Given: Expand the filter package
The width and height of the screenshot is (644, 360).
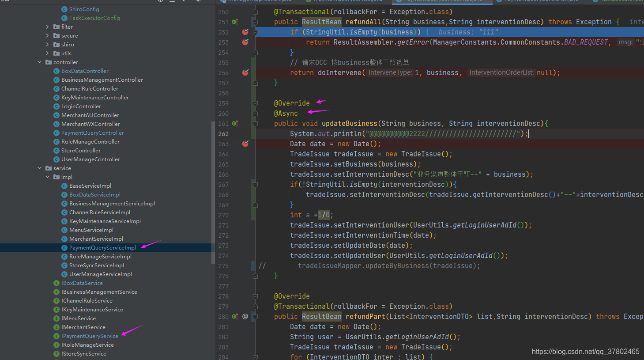Looking at the screenshot, I should [x=46, y=27].
